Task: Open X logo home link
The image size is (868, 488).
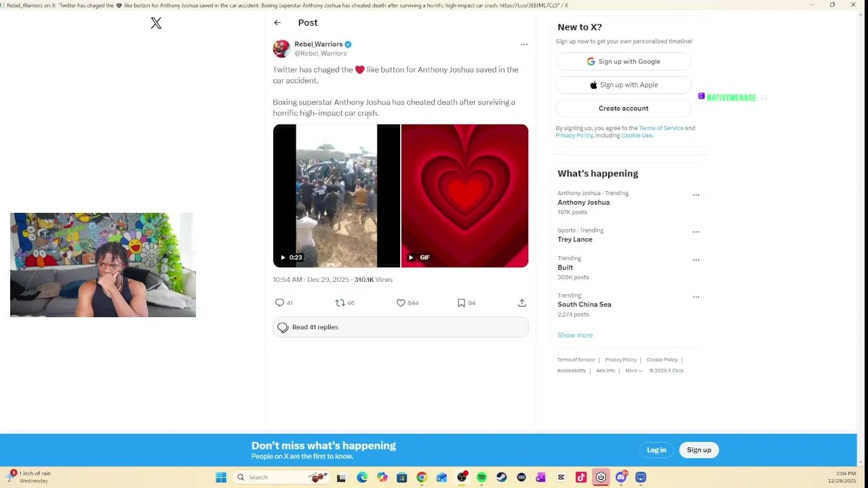Action: [156, 23]
